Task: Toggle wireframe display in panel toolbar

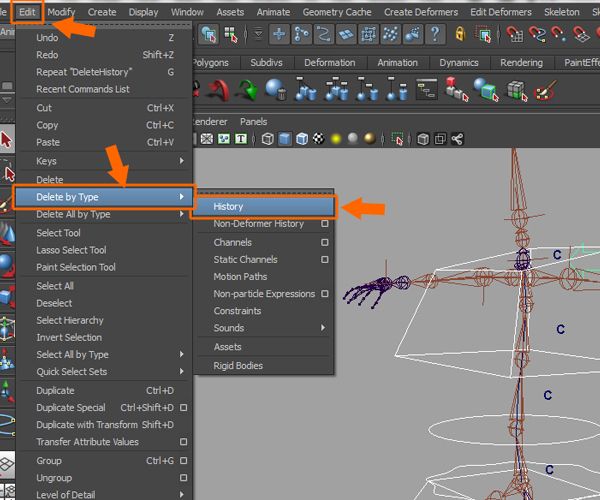Action: pos(267,139)
